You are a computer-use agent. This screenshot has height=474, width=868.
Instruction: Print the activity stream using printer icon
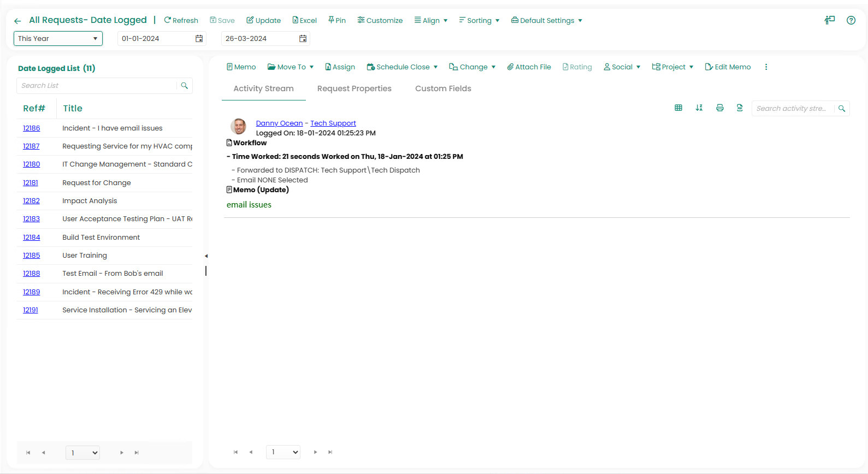719,108
